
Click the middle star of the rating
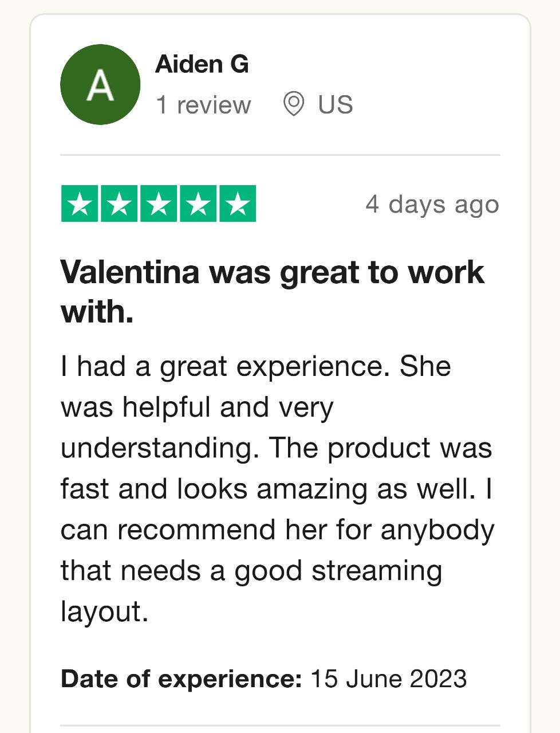point(158,203)
